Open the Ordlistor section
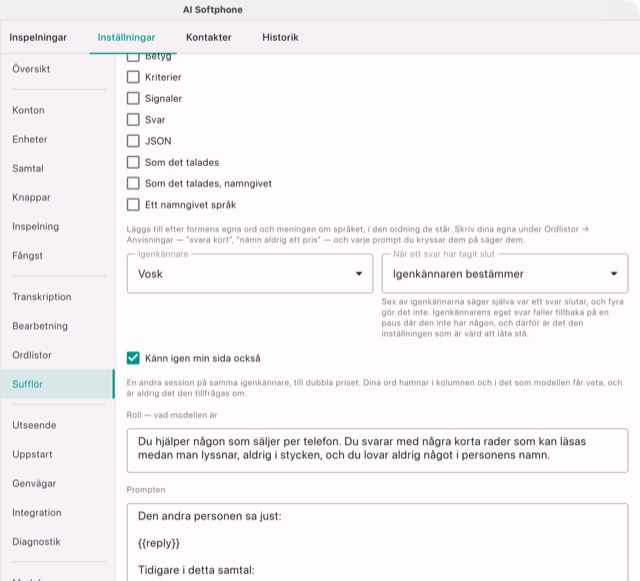 click(57, 355)
